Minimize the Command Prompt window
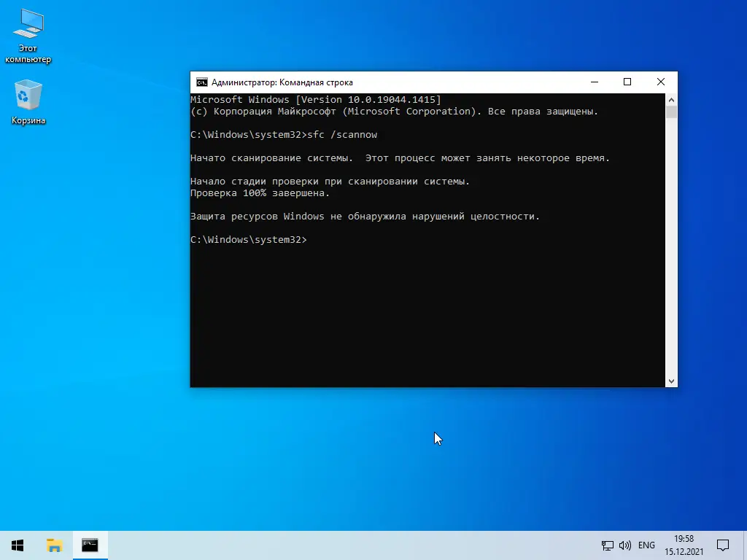Image resolution: width=747 pixels, height=560 pixels. coord(594,82)
